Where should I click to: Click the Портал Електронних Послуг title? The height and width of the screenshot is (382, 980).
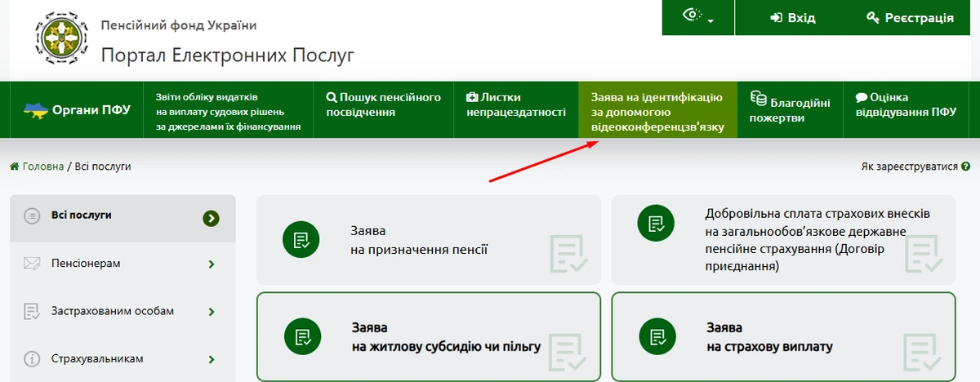tap(228, 56)
